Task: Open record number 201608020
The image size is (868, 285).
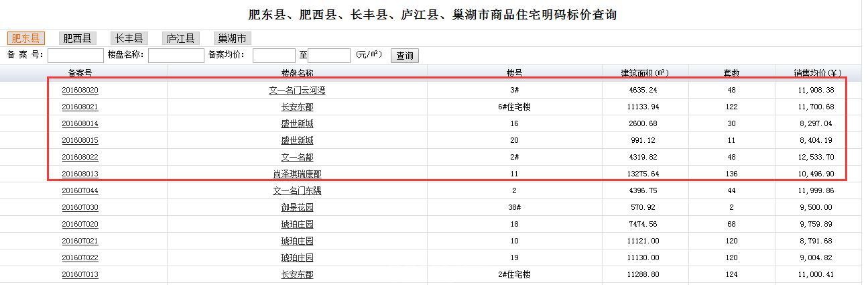Action: (x=80, y=91)
